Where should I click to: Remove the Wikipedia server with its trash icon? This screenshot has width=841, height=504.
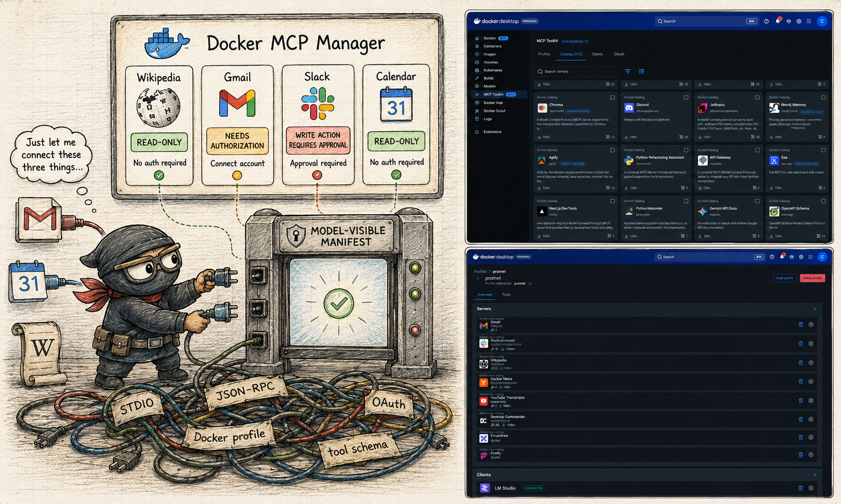point(800,363)
